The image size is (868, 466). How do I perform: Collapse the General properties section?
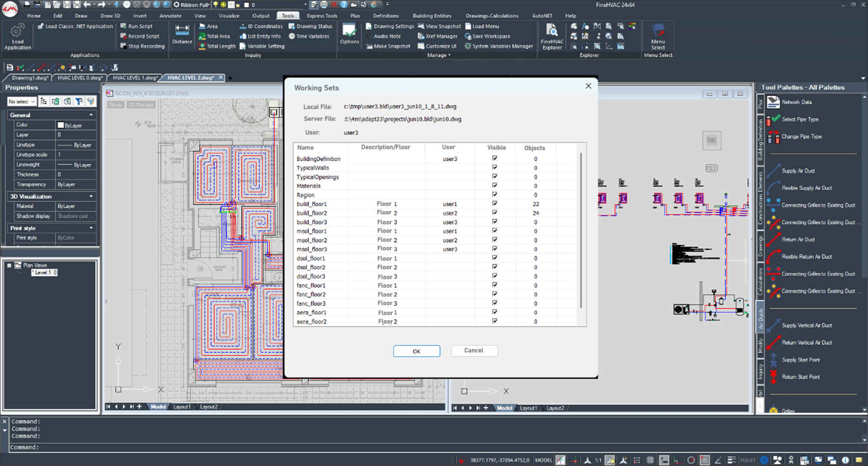[x=91, y=115]
